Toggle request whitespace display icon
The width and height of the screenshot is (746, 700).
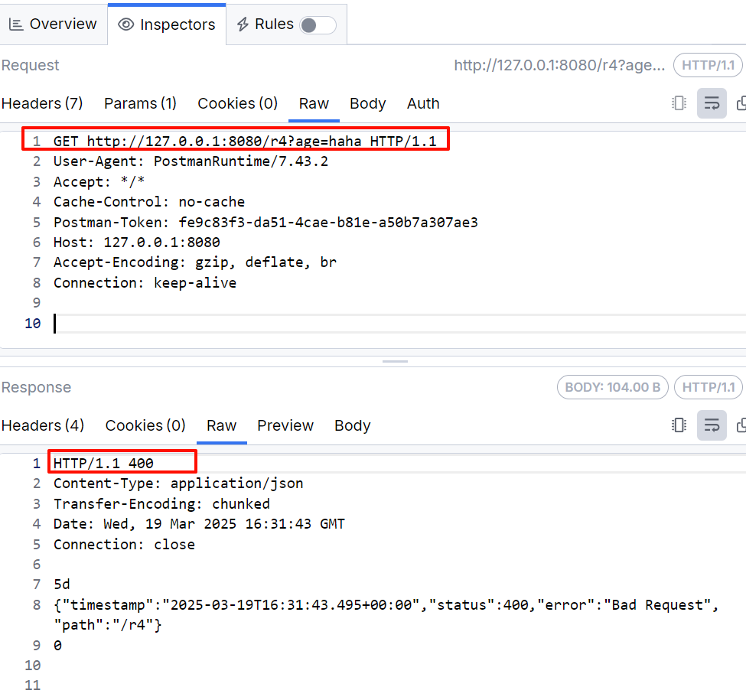679,103
